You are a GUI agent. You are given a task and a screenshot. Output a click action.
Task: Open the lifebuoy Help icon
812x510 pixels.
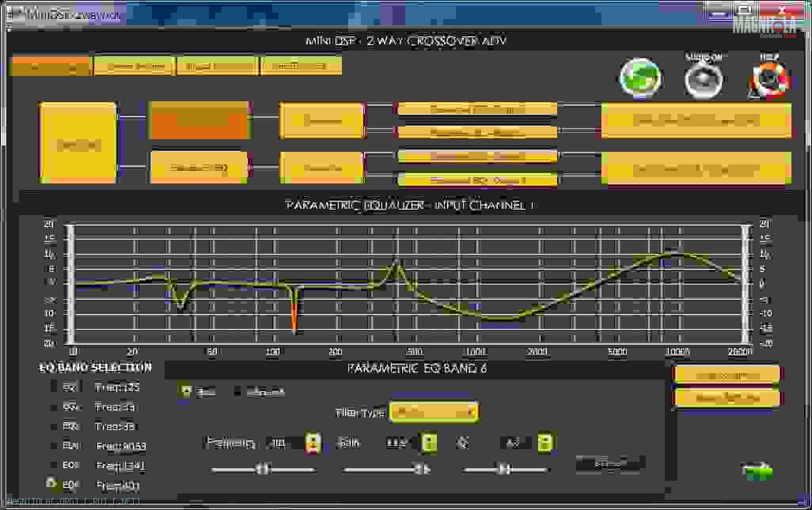click(x=769, y=80)
